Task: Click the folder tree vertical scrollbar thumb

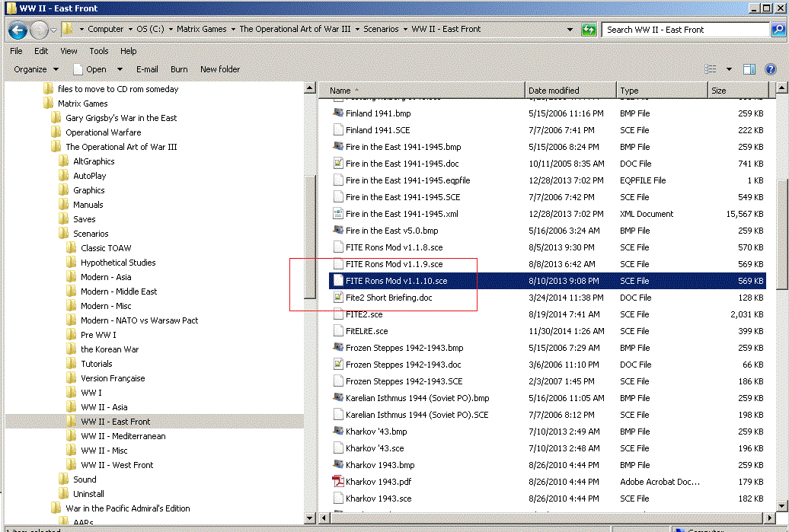Action: click(310, 237)
